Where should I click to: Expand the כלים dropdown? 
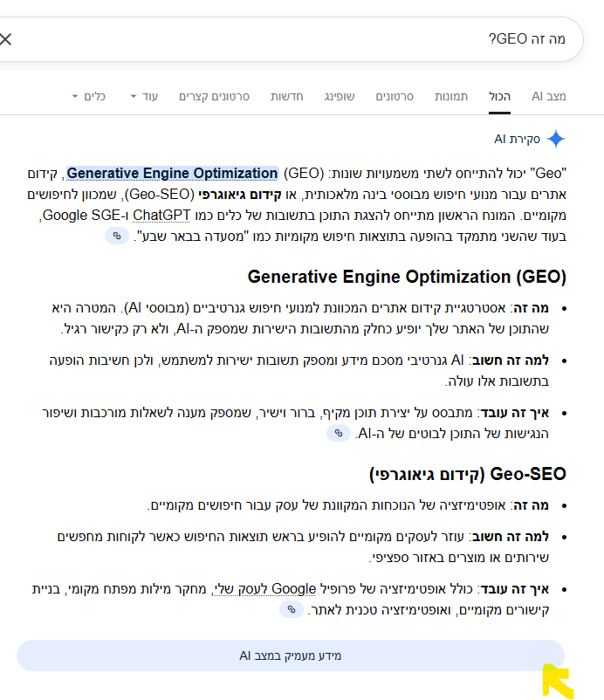coord(88,96)
